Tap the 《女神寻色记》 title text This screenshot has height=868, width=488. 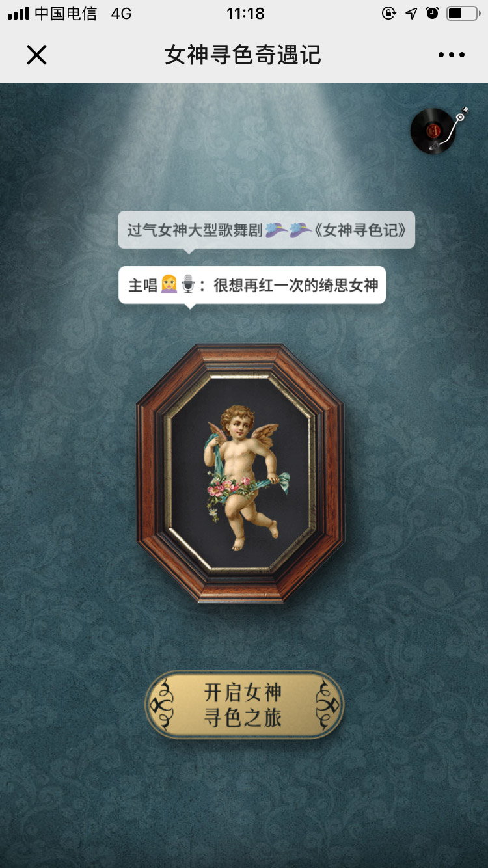[362, 230]
